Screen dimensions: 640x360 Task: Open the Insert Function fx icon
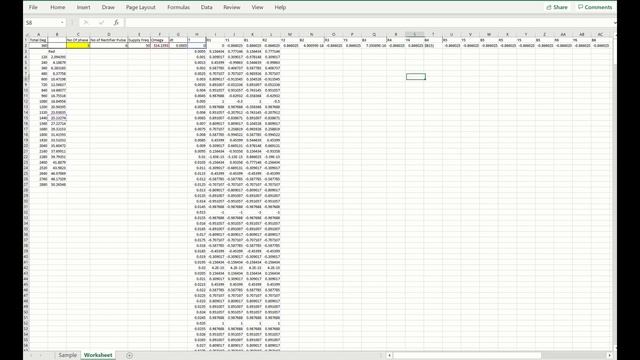116,22
